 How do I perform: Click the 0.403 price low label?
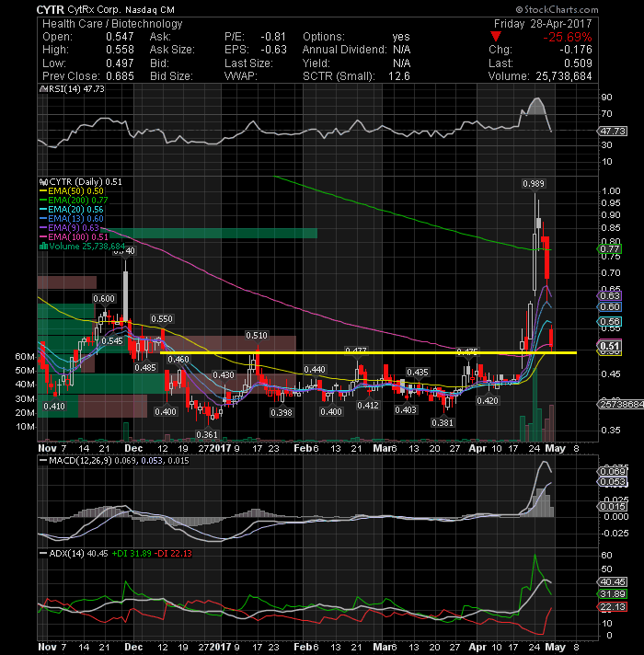pyautogui.click(x=406, y=409)
